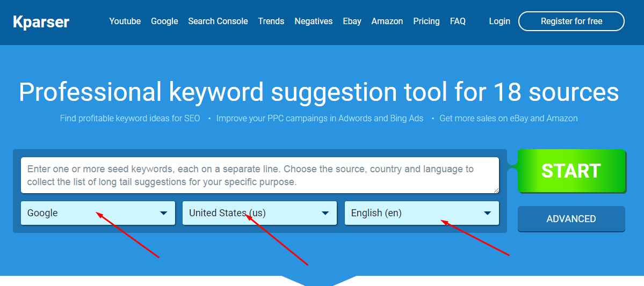The width and height of the screenshot is (644, 286).
Task: Go to the Ebay keyword tool
Action: pos(352,21)
